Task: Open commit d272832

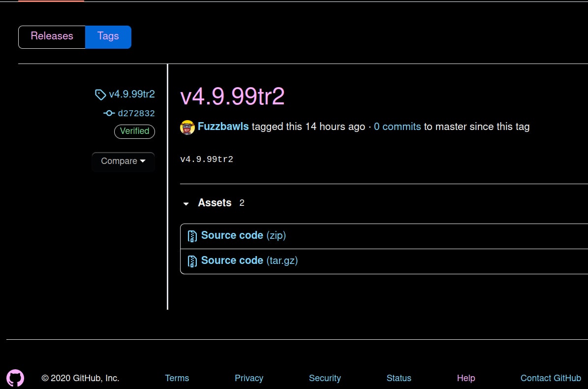Action: click(x=136, y=113)
